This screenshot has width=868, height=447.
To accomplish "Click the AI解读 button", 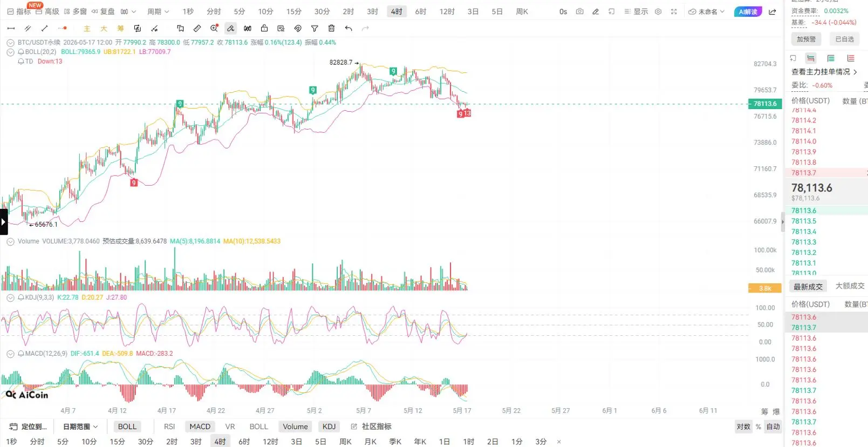I will tap(748, 11).
